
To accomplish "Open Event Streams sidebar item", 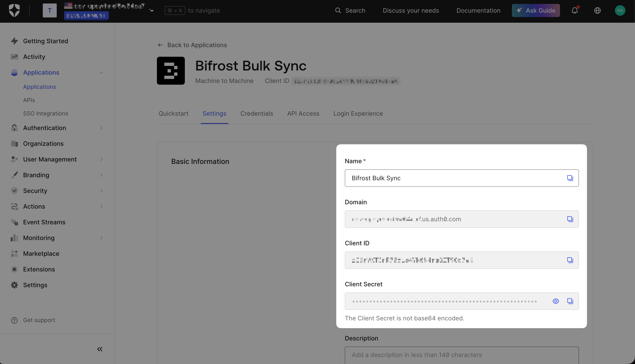I will (x=44, y=222).
